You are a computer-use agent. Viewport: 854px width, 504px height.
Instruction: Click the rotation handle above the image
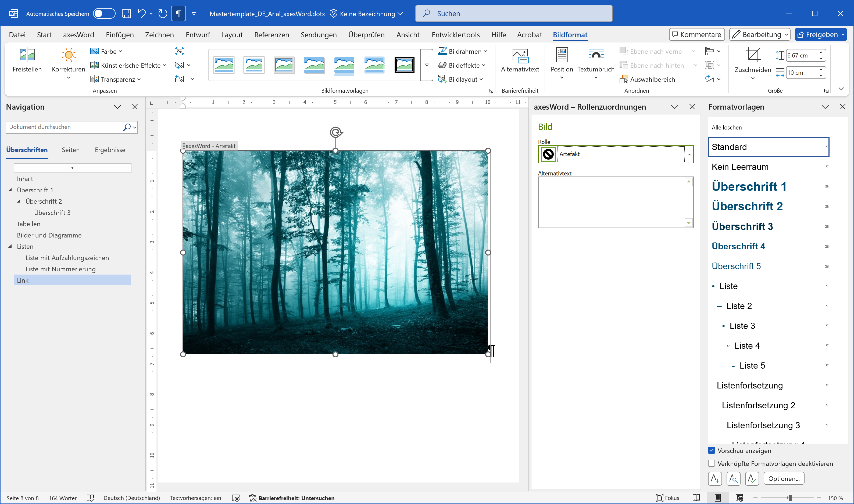(x=336, y=132)
